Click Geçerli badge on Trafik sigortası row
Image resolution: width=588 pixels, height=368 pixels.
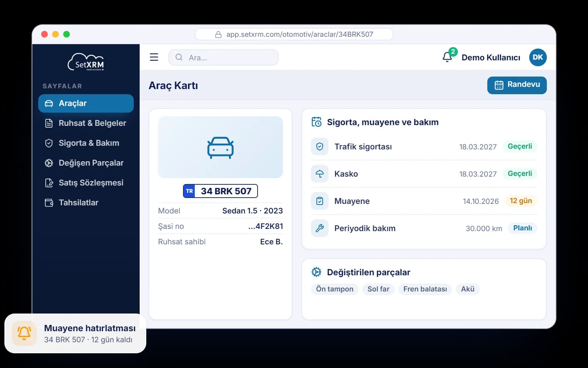click(520, 146)
